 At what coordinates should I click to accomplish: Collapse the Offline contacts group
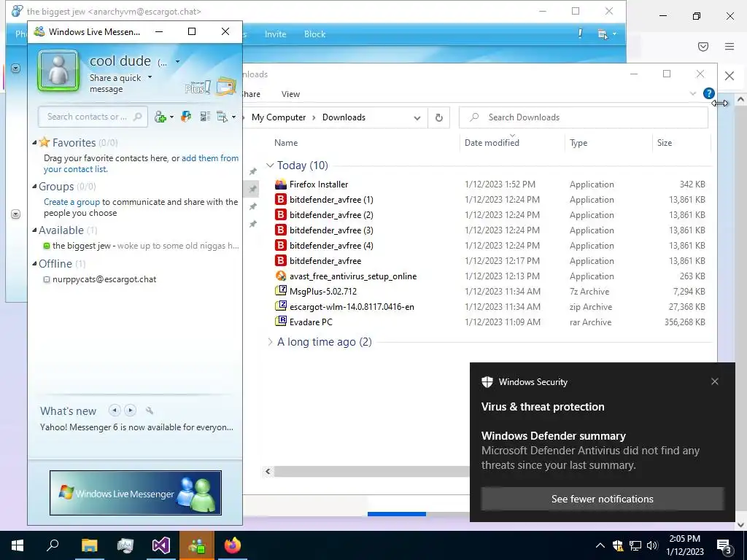[x=35, y=264]
